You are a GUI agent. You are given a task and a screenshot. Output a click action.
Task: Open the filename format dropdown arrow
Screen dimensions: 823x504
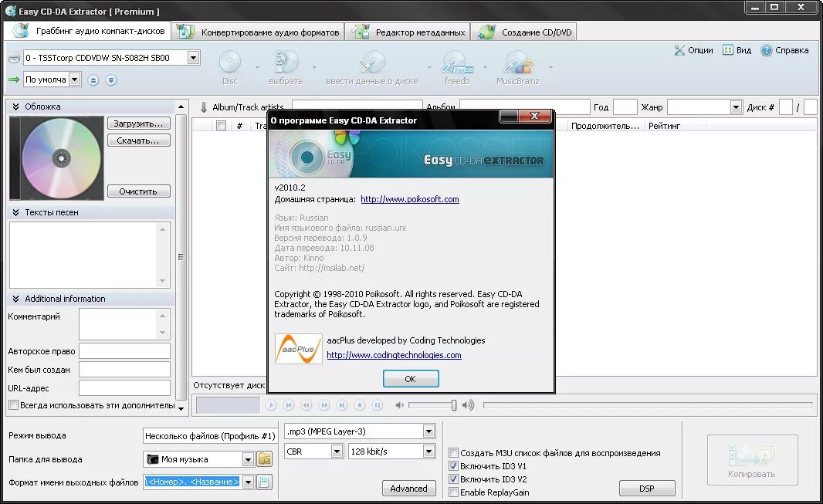(x=248, y=482)
